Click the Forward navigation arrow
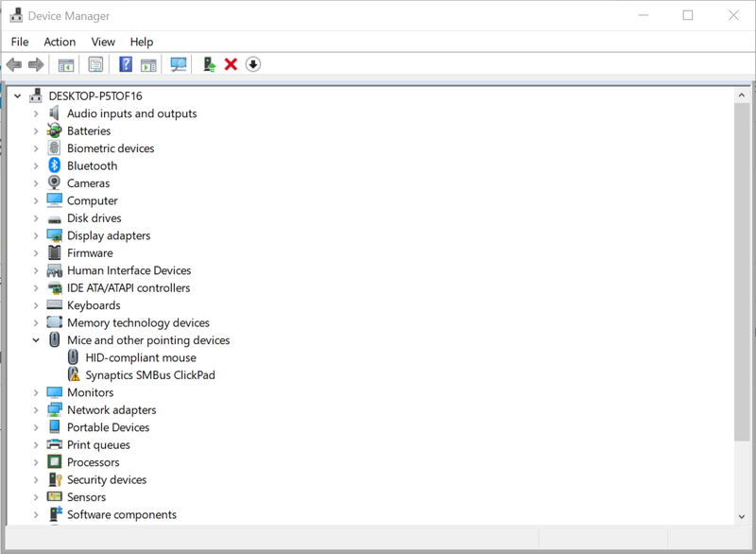The width and height of the screenshot is (756, 554). click(36, 64)
